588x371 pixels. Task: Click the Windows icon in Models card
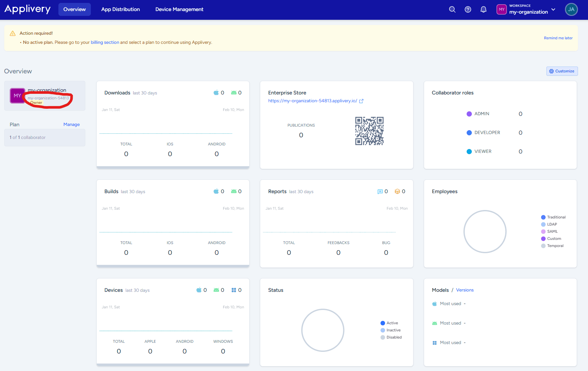click(x=435, y=343)
